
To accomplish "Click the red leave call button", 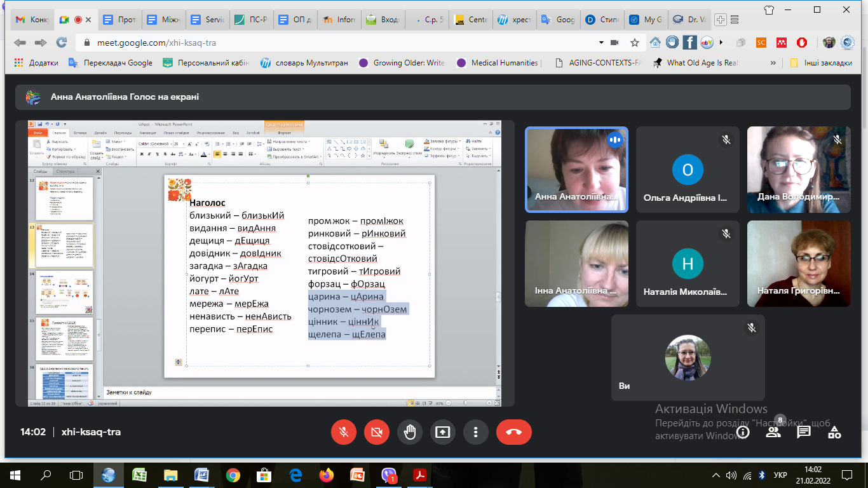I will coord(513,432).
